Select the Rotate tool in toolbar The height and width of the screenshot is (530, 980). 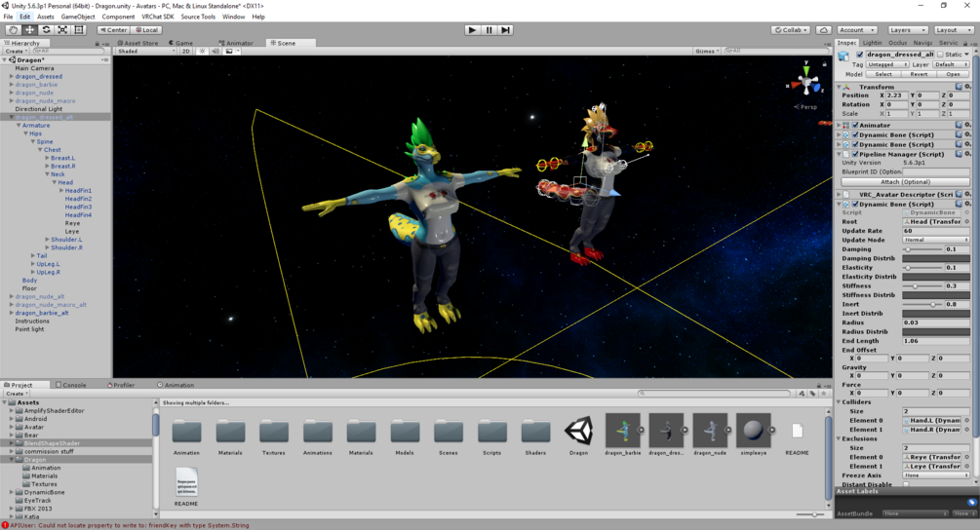pyautogui.click(x=46, y=30)
